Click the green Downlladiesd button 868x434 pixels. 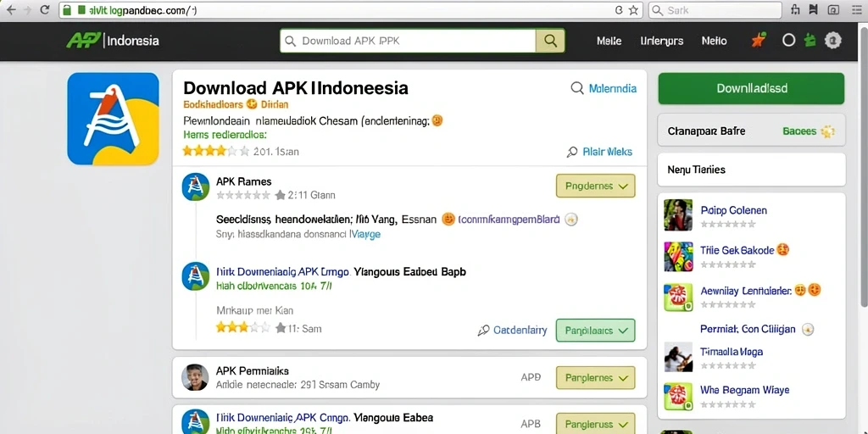pyautogui.click(x=751, y=88)
